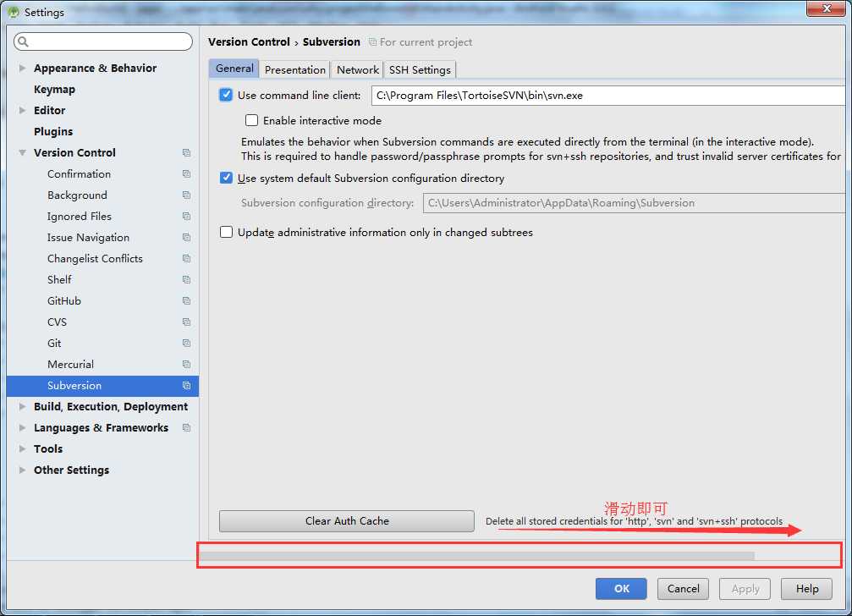852x616 pixels.
Task: Click Subversion configuration directory field
Action: [634, 203]
